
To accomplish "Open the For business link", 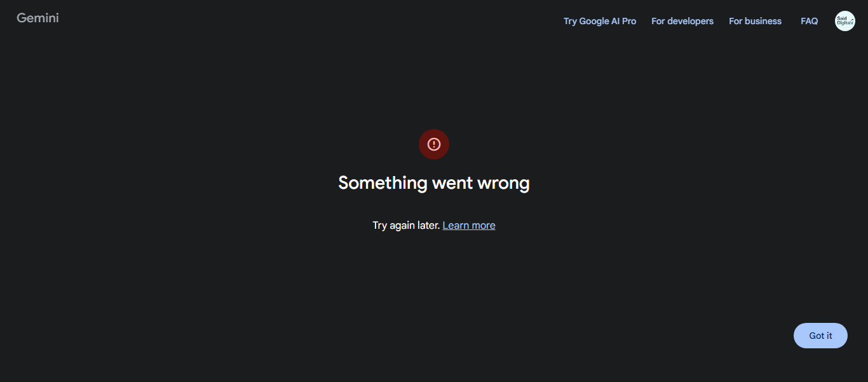I will (755, 21).
